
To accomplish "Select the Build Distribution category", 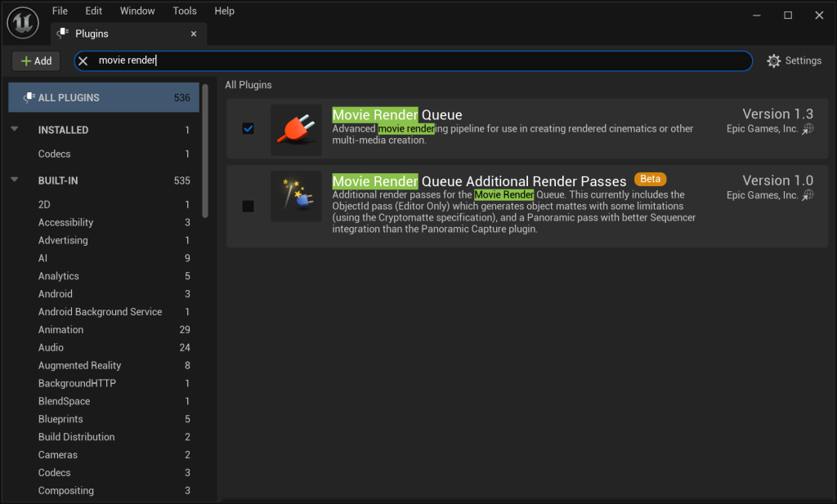I will (104, 437).
